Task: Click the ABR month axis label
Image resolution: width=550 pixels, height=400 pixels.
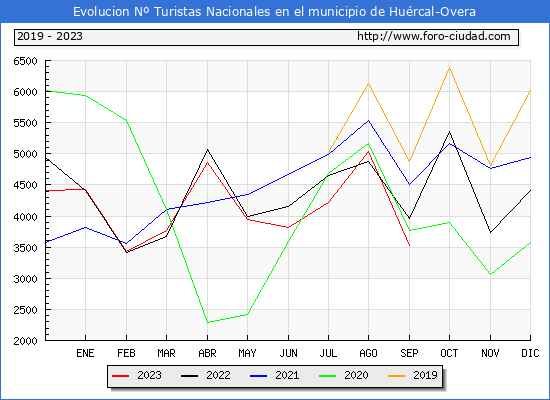Action: click(x=207, y=353)
